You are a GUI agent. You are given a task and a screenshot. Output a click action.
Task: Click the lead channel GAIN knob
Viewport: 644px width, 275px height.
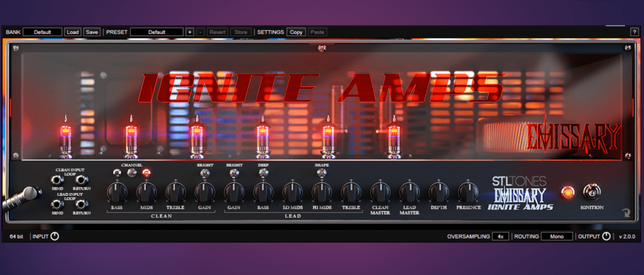point(234,191)
